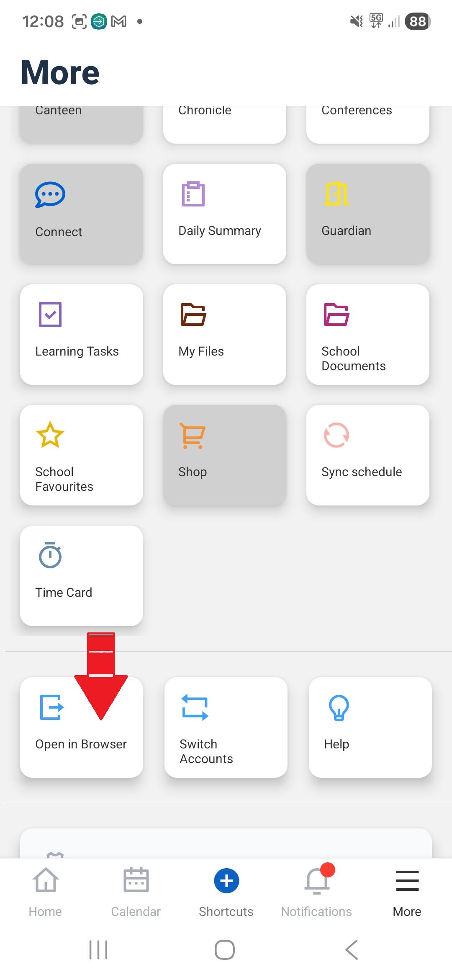Tap the Switch Accounts arrows icon

click(195, 707)
